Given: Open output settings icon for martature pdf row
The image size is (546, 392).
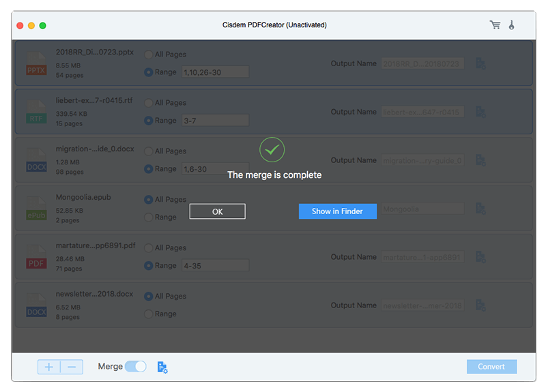Looking at the screenshot, I should click(x=480, y=257).
